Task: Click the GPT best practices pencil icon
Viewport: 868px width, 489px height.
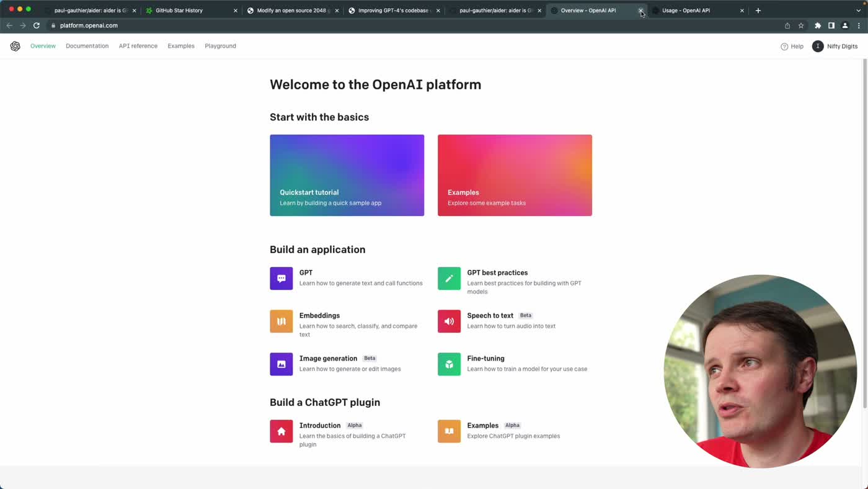Action: [449, 279]
